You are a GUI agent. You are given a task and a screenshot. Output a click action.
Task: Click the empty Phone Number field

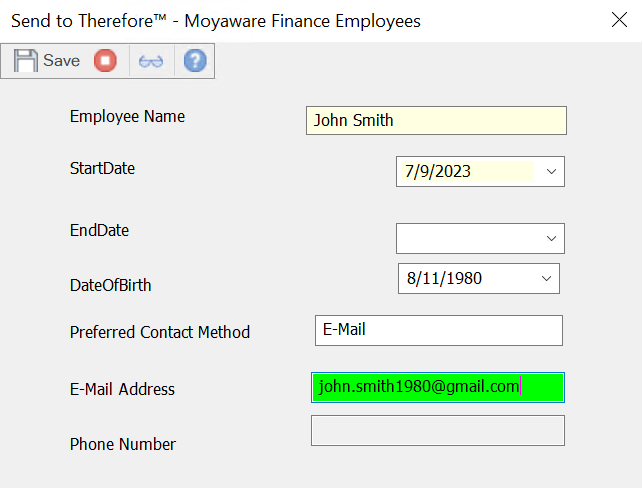pyautogui.click(x=438, y=431)
